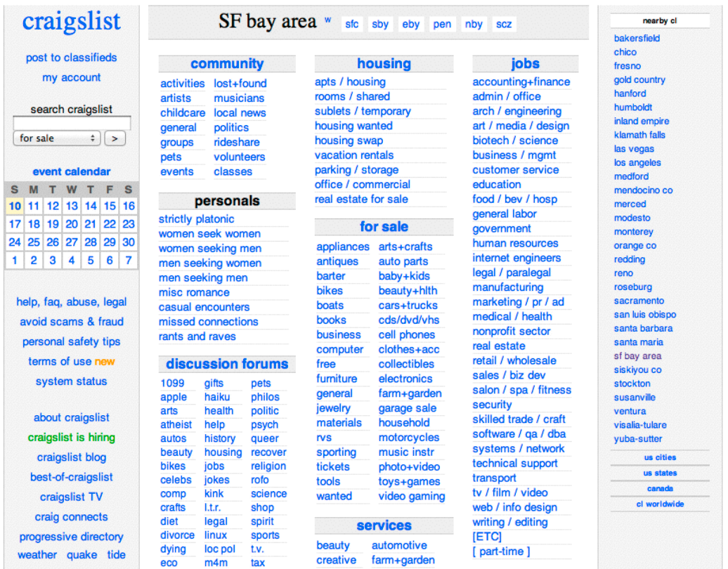728x569 pixels.
Task: Browse accounting+finance jobs
Action: [521, 82]
